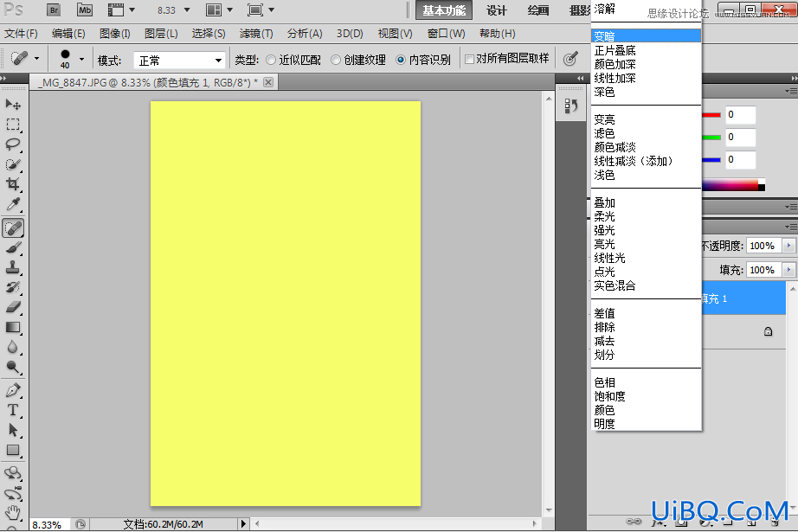Close the _MG_8847.JPG document tab
Viewport: 798px width, 532px height.
tap(268, 82)
